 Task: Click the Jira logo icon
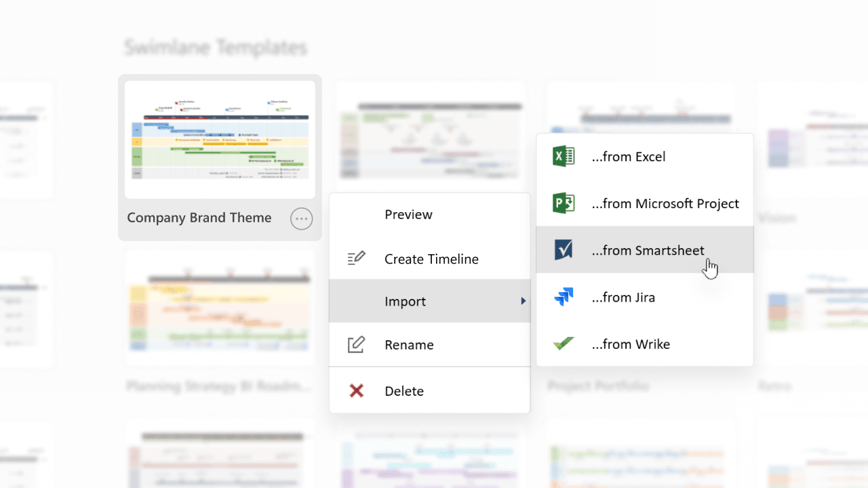tap(564, 297)
